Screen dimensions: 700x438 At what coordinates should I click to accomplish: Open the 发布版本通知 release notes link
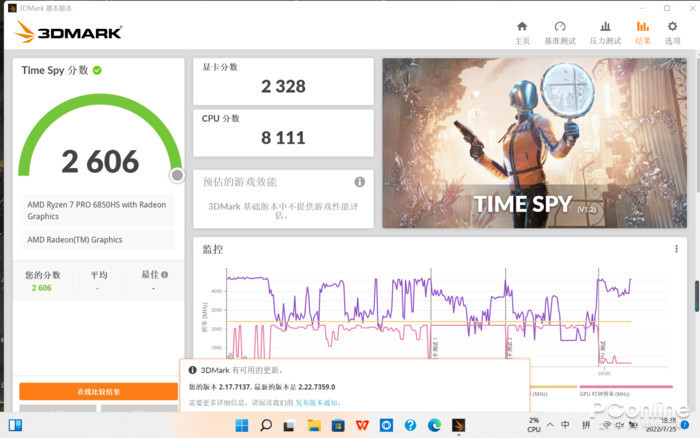tap(317, 403)
